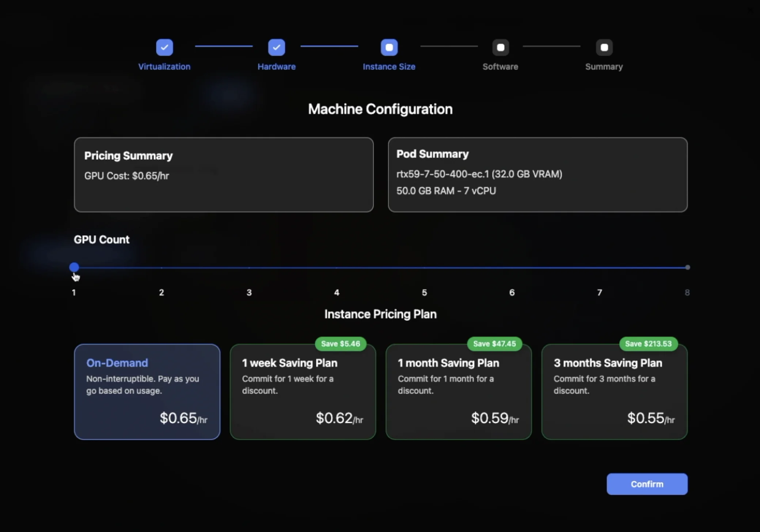Select the 1 month Saving Plan card
Screen dimensions: 760x532
458,392
